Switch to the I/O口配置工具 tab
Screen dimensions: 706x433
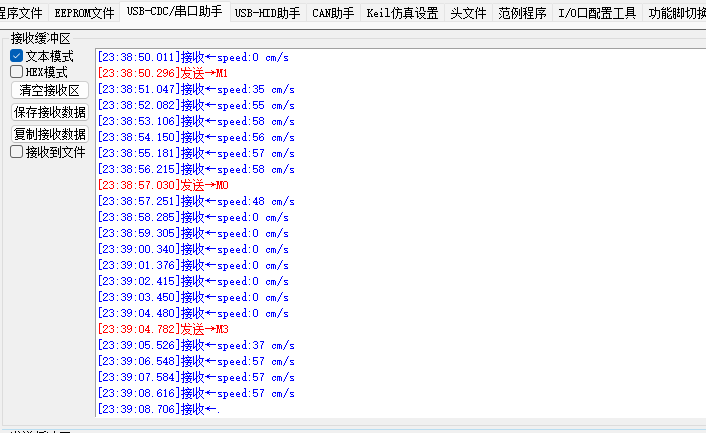[597, 13]
